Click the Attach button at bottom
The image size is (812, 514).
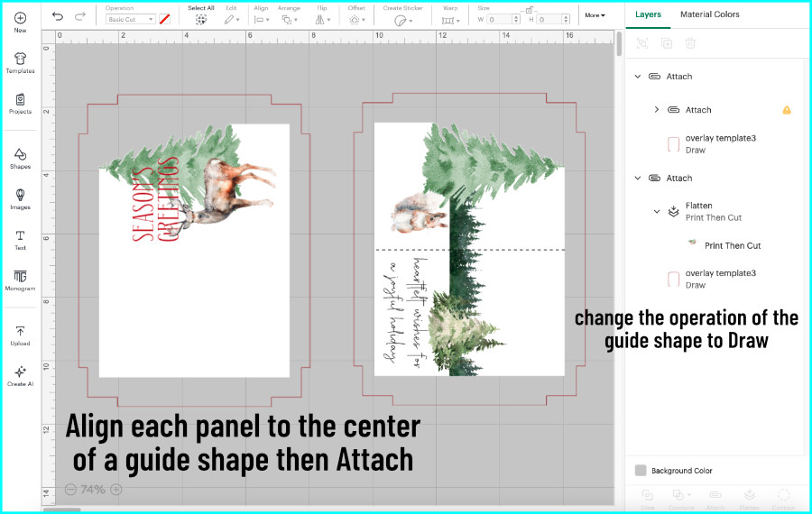coord(715,499)
